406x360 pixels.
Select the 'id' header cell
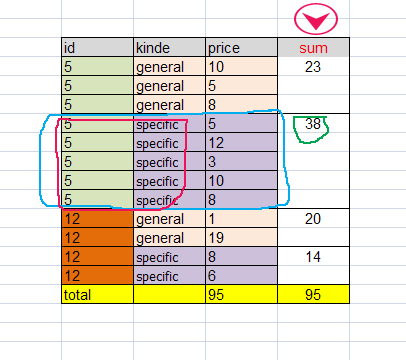(x=97, y=47)
